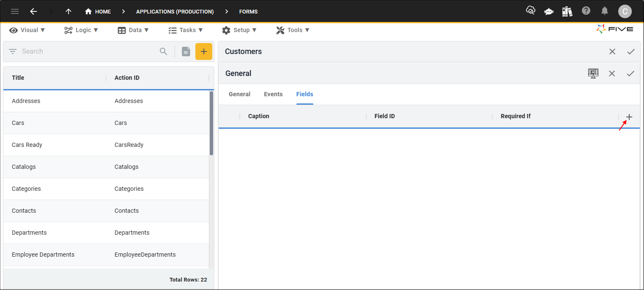Open the cloud search icon in top bar
This screenshot has width=644, height=290.
pyautogui.click(x=530, y=11)
